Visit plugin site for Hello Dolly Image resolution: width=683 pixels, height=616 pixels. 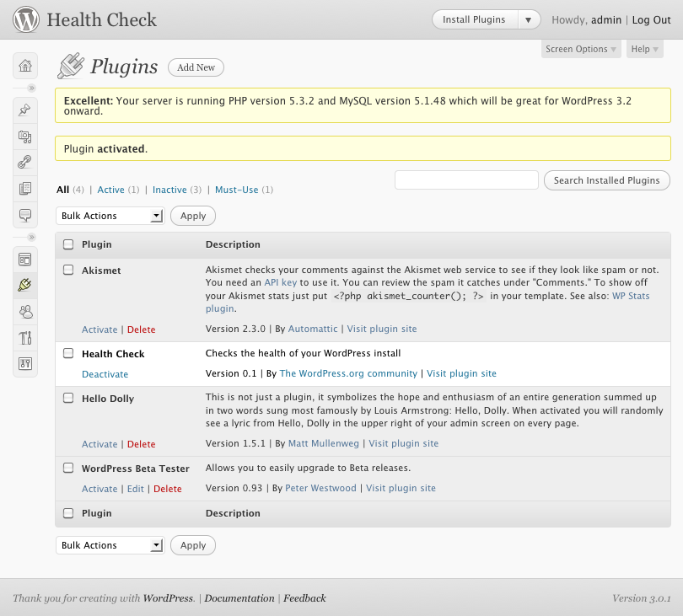click(x=403, y=443)
